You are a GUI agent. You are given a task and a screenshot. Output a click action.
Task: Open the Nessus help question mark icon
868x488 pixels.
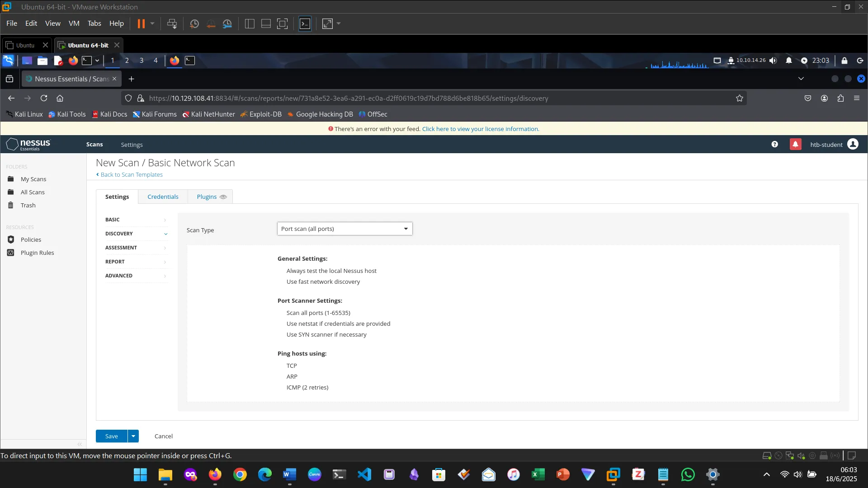pos(774,144)
